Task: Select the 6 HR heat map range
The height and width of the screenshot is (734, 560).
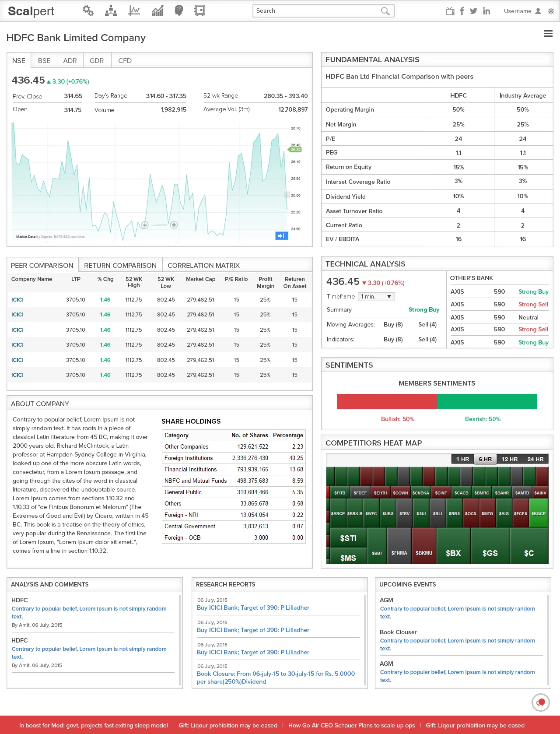Action: [x=485, y=459]
